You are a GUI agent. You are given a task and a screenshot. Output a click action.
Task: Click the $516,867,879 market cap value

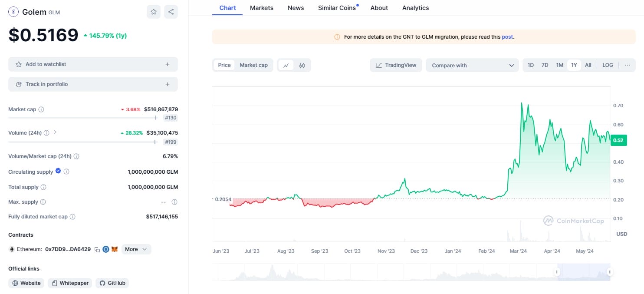161,109
